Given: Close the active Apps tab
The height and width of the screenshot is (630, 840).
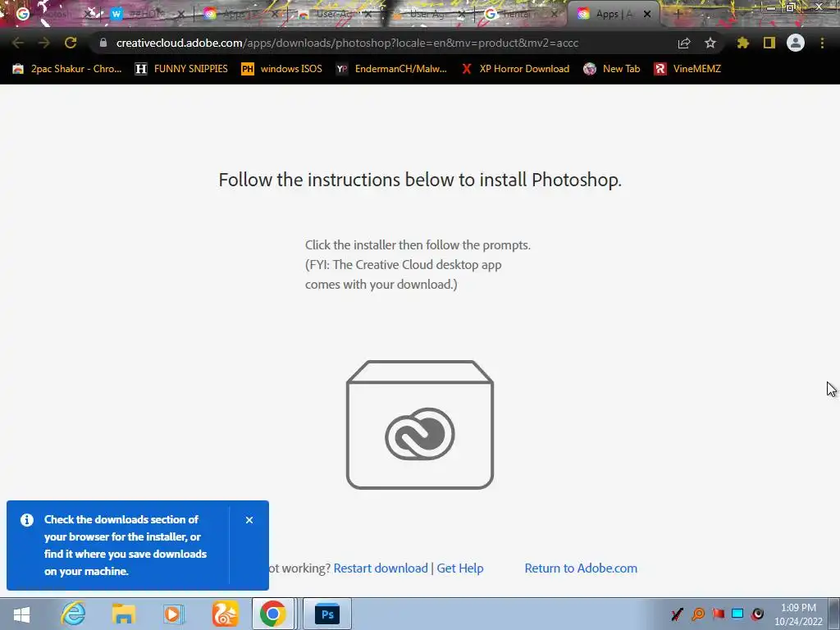Looking at the screenshot, I should (647, 15).
